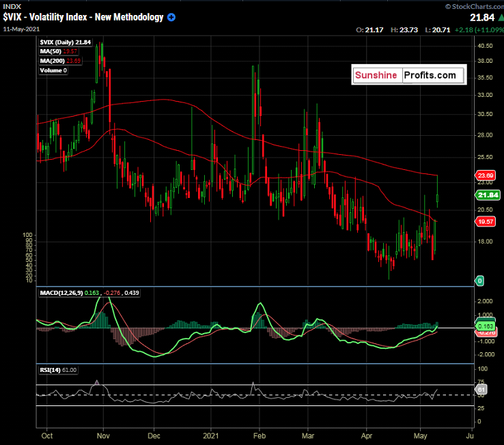Click the O: 21.17 open value

click(369, 30)
